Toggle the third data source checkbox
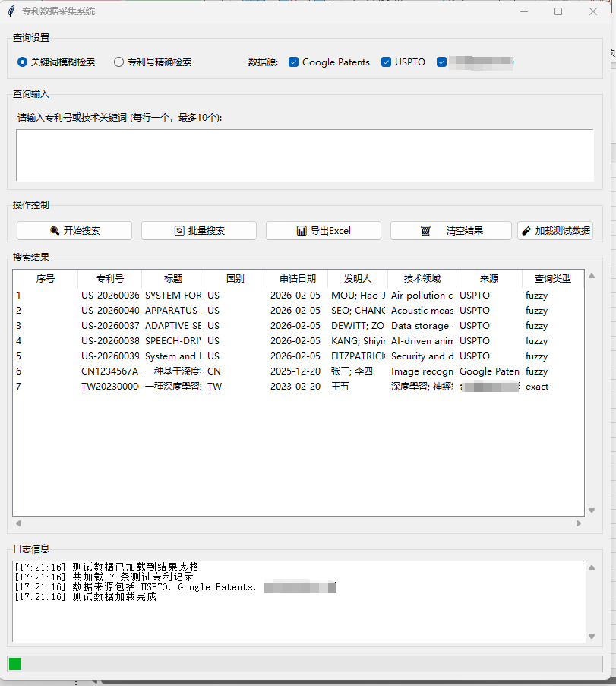 point(441,62)
